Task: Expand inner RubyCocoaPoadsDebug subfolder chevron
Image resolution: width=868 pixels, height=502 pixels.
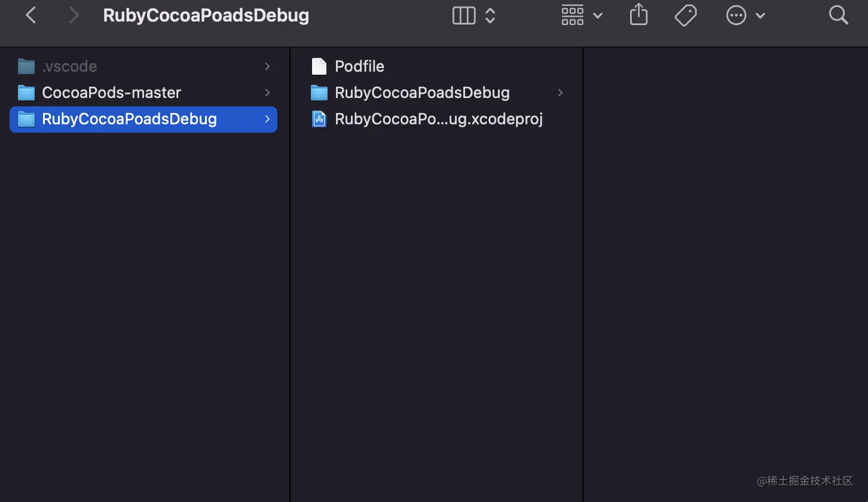Action: pyautogui.click(x=560, y=93)
